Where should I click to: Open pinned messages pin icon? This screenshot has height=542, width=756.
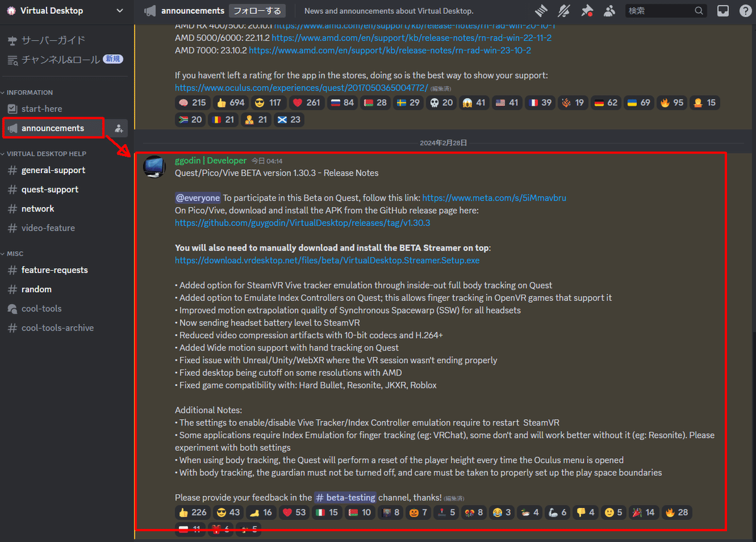tap(587, 11)
